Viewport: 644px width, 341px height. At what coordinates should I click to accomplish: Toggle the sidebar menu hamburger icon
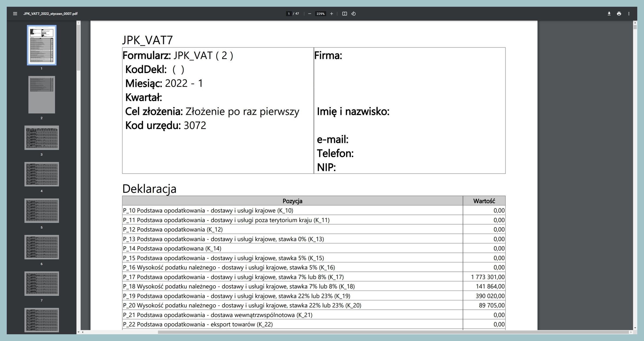[15, 14]
